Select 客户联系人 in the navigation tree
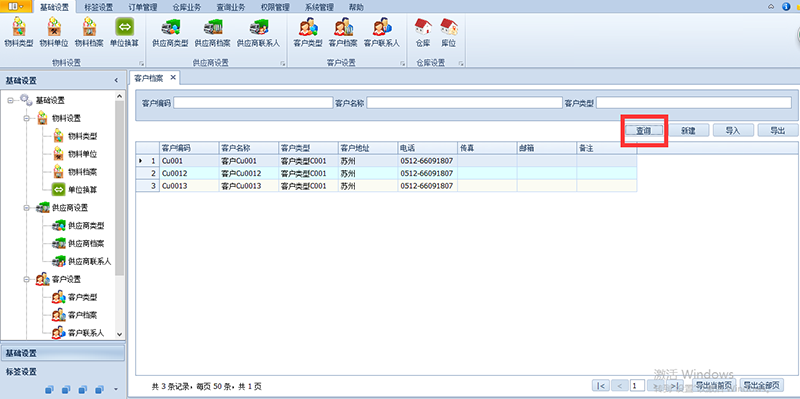The height and width of the screenshot is (399, 800). 86,333
